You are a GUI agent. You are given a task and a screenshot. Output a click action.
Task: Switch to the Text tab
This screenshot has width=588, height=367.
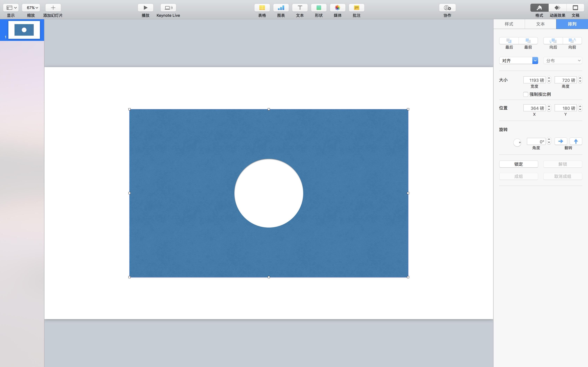540,24
